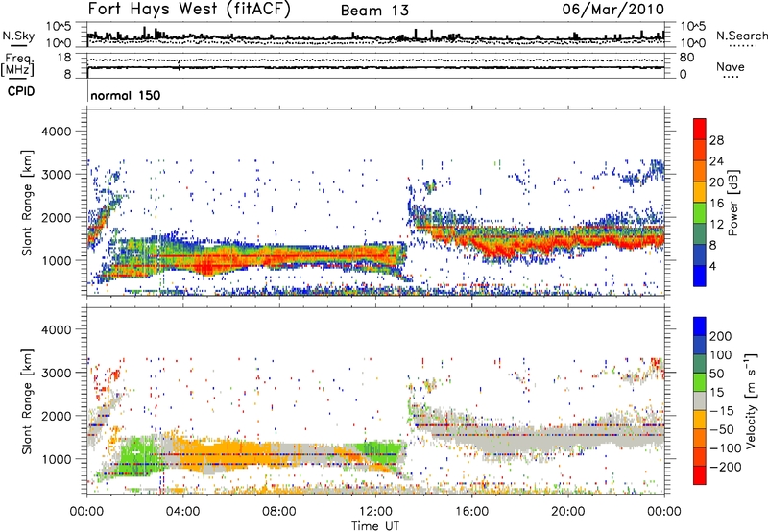This screenshot has width=768, height=532.
Task: Select the "3000" tick in the power panel
Action: pos(56,175)
